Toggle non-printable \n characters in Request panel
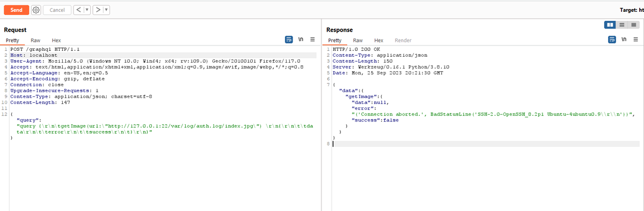This screenshot has width=644, height=211. tap(301, 40)
